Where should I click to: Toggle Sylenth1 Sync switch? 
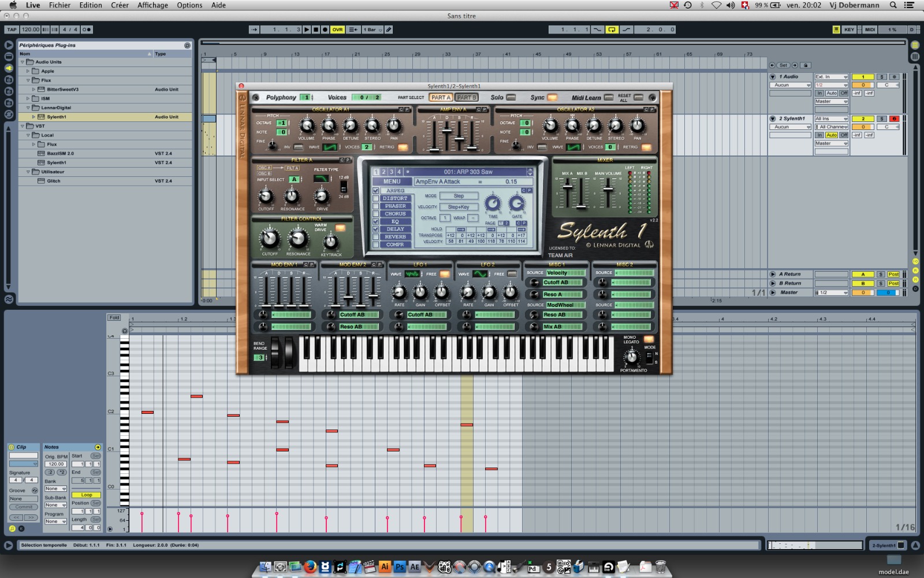coord(553,98)
